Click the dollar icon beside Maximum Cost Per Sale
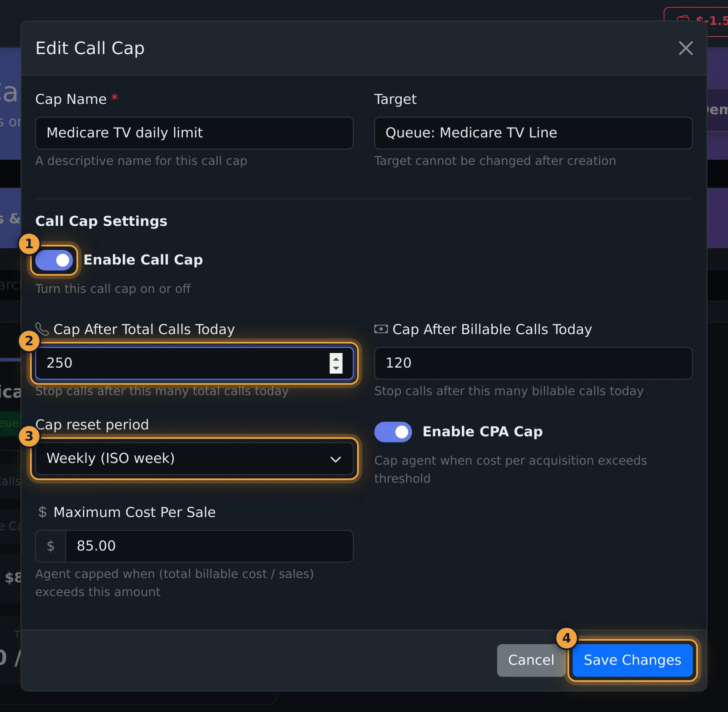 (42, 512)
